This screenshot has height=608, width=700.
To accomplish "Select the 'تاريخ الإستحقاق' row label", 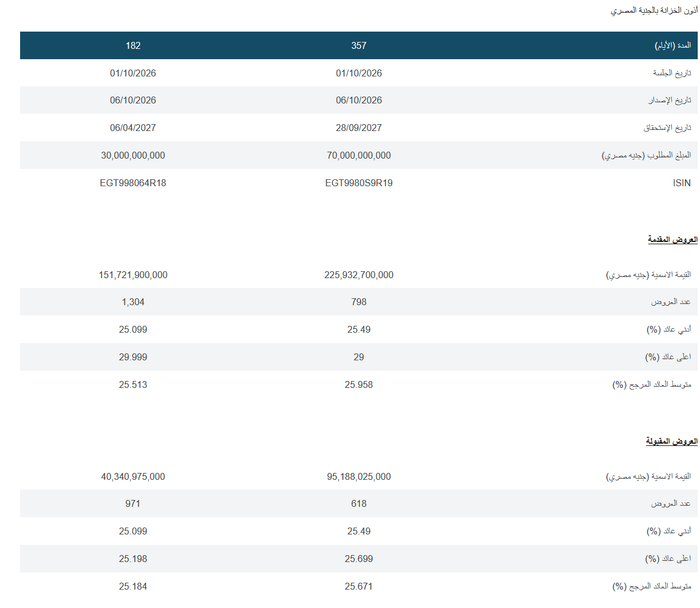I will coord(667,128).
